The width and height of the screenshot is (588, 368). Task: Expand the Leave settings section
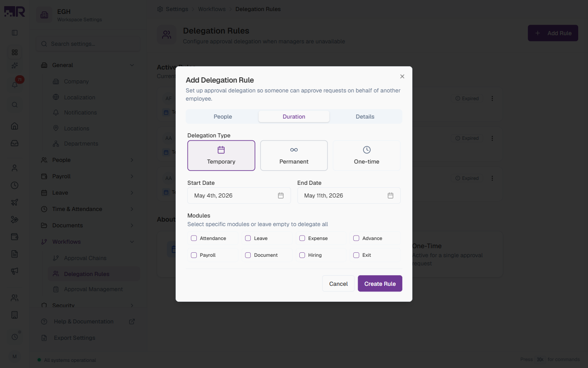tap(88, 193)
